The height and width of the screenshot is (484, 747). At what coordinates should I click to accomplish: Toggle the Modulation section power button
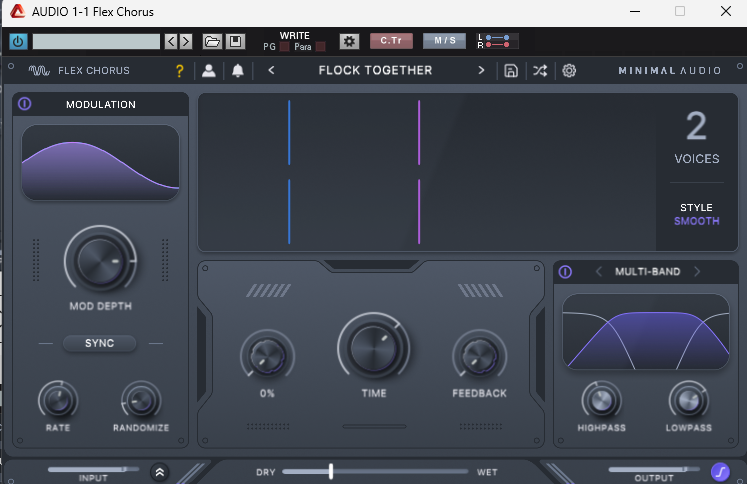tap(25, 104)
